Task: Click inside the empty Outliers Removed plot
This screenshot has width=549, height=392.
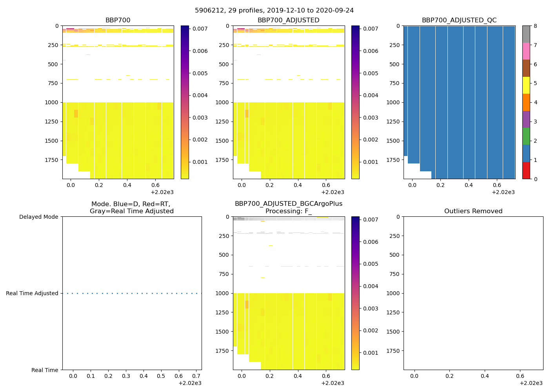Action: point(473,293)
